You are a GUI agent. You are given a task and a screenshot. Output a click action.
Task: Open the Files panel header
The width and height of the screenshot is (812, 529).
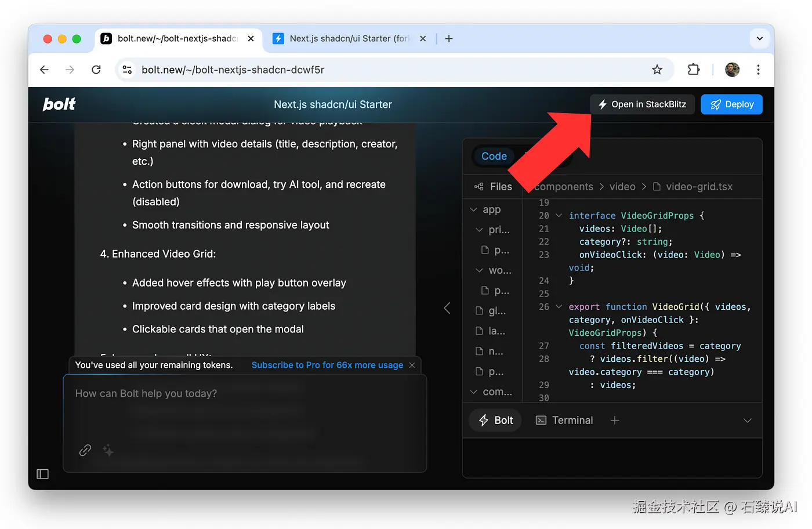[x=494, y=187]
